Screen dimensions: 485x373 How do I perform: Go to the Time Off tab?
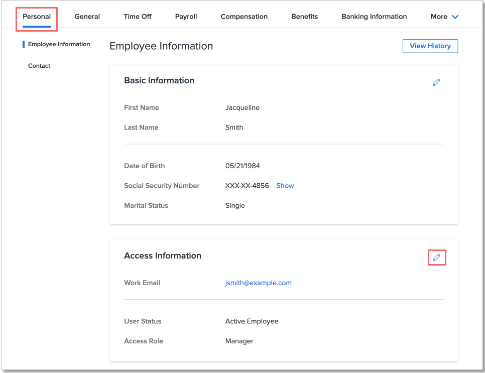point(138,17)
